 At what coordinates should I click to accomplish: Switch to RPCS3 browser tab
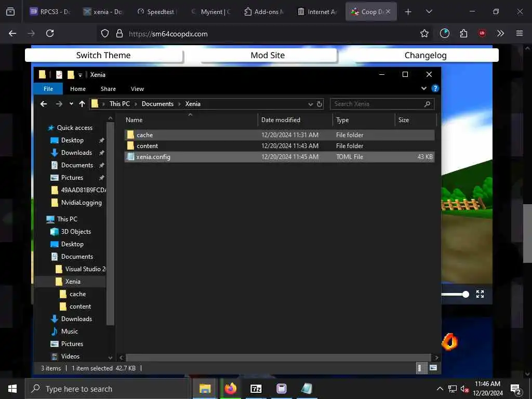point(50,11)
